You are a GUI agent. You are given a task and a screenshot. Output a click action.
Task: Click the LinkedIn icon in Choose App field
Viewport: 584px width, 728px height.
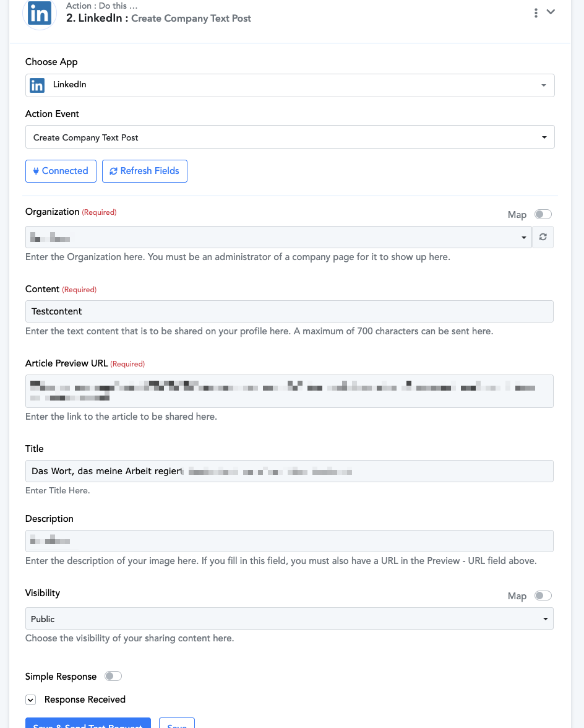pyautogui.click(x=37, y=85)
